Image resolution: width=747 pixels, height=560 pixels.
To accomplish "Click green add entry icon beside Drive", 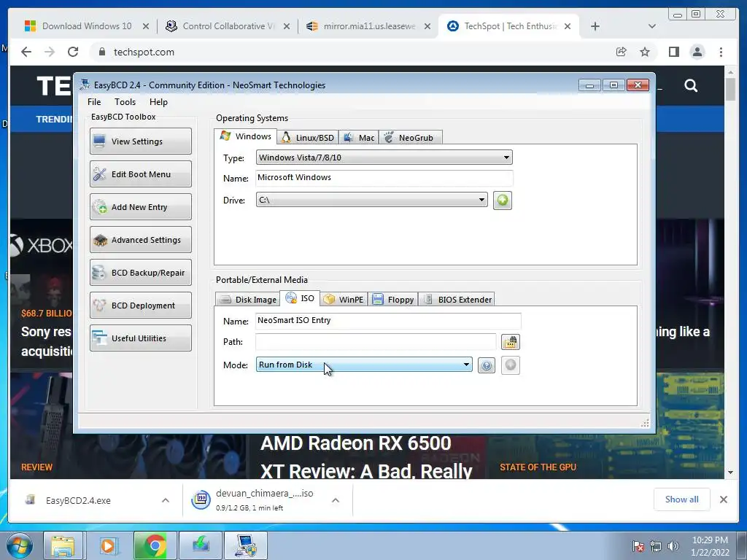I will point(502,201).
